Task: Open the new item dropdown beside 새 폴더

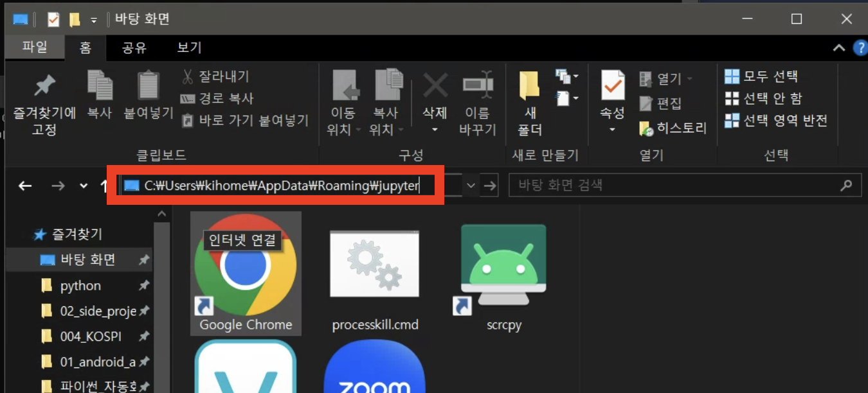Action: tap(567, 77)
